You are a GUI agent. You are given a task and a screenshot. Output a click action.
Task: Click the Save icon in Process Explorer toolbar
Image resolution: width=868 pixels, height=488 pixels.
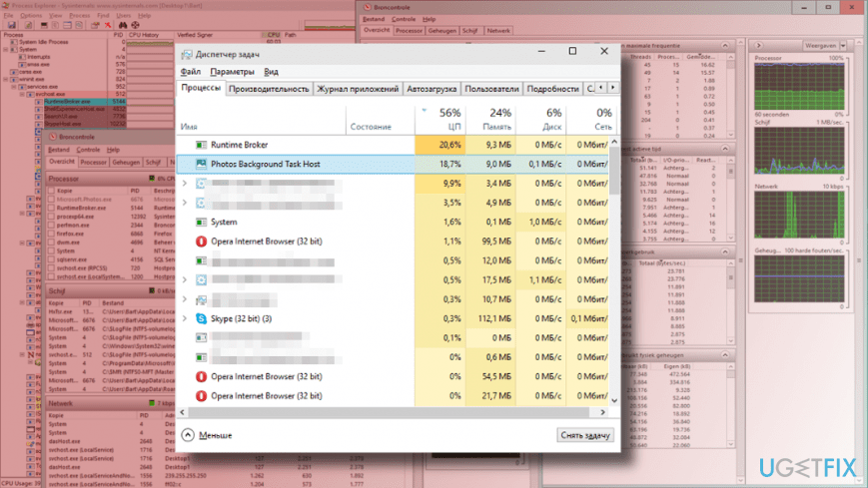pos(12,25)
